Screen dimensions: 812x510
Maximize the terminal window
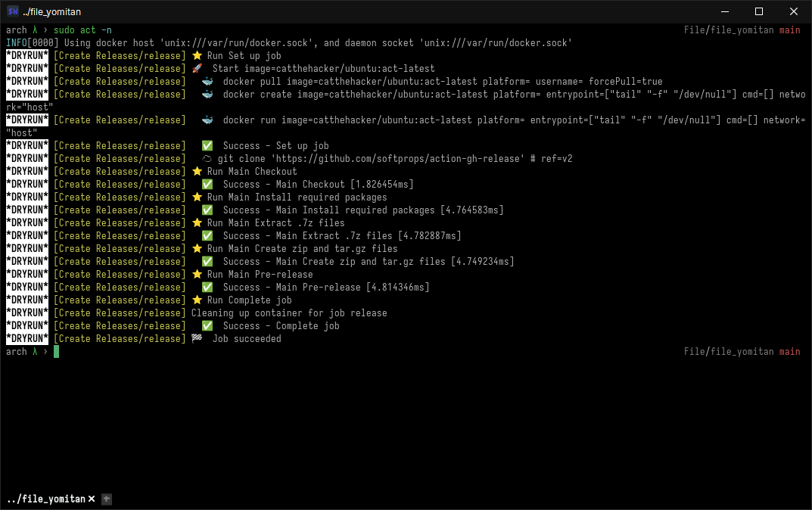click(x=759, y=11)
